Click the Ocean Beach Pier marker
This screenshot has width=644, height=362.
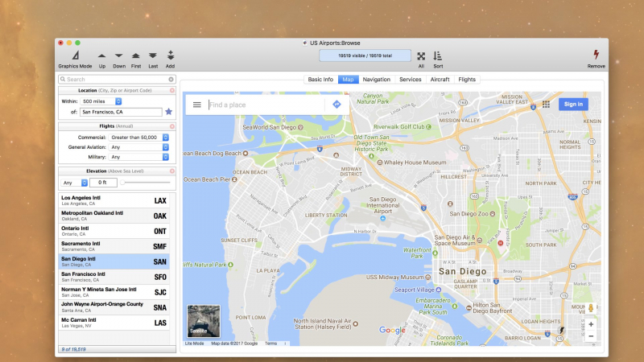pos(234,179)
